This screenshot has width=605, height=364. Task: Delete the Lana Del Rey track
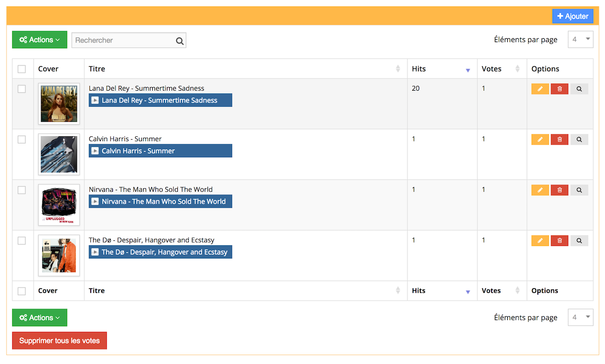[x=560, y=89]
